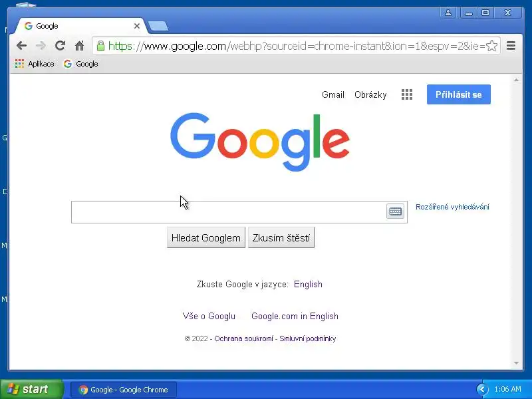Image resolution: width=532 pixels, height=399 pixels.
Task: Open the Smluvní podmínky terms link
Action: [308, 338]
